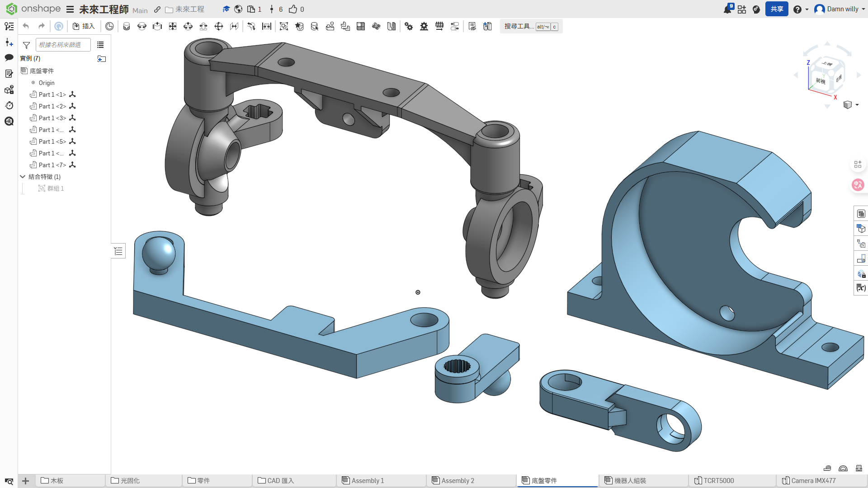The width and height of the screenshot is (868, 488).
Task: Open the search tools box
Action: pyautogui.click(x=531, y=27)
